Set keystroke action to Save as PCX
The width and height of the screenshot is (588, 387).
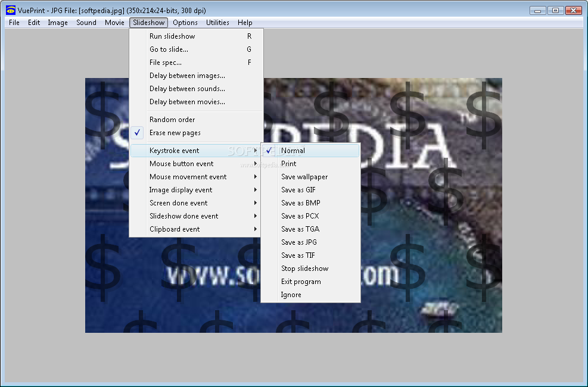310,216
